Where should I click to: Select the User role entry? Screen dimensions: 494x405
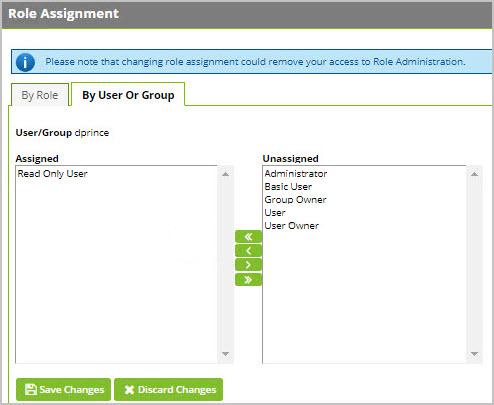pyautogui.click(x=275, y=213)
